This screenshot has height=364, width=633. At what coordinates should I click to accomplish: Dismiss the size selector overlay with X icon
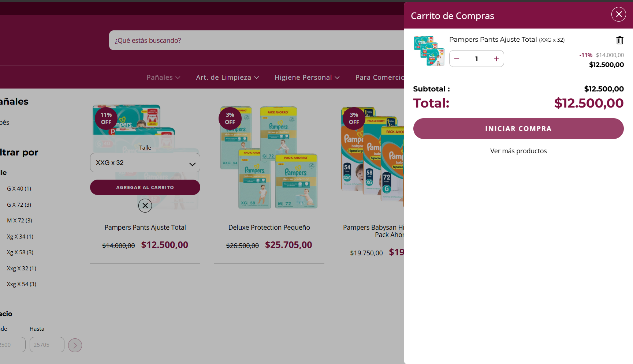point(145,206)
